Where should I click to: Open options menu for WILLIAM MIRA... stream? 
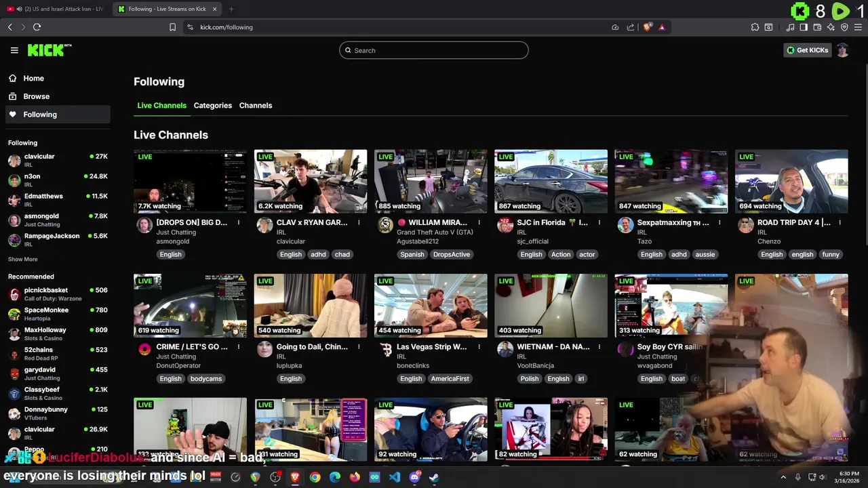coord(479,222)
